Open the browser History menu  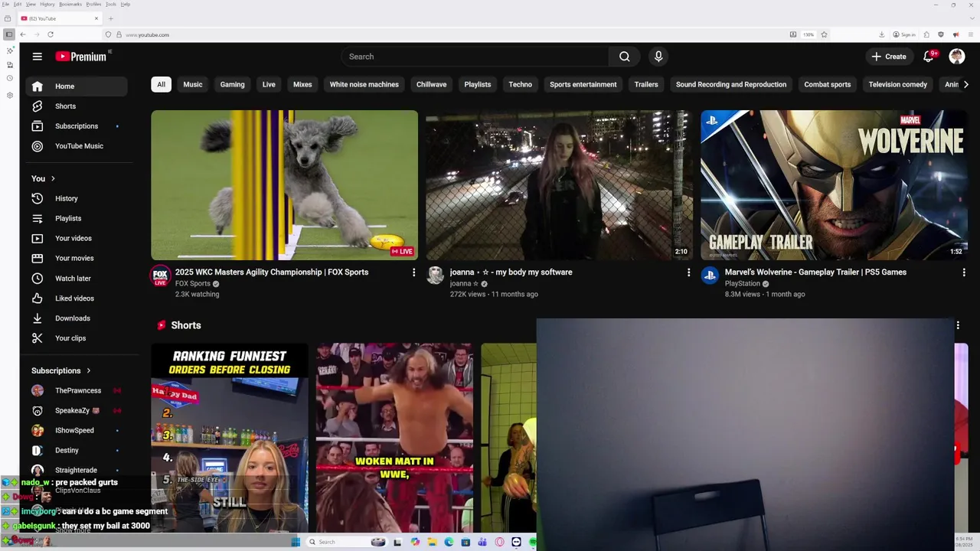(47, 4)
